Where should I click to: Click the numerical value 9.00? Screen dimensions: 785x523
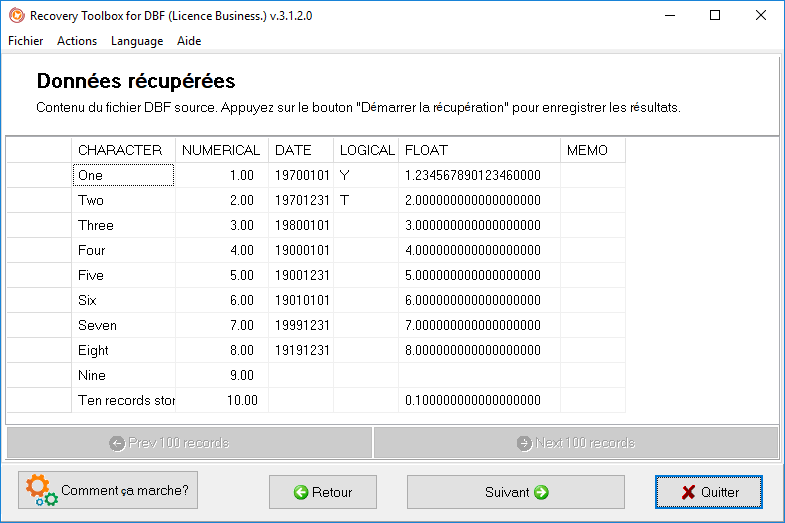(x=222, y=375)
